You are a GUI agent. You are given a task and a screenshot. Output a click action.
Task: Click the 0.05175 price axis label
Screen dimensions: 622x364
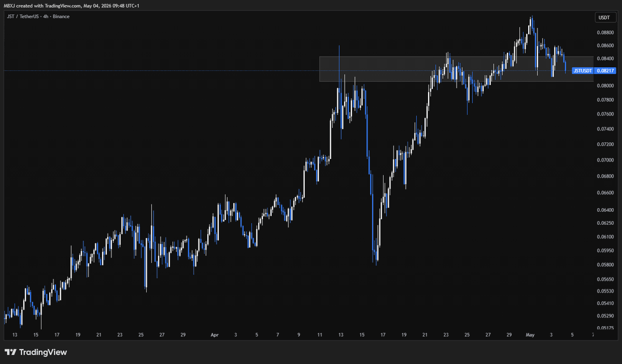[604, 328]
